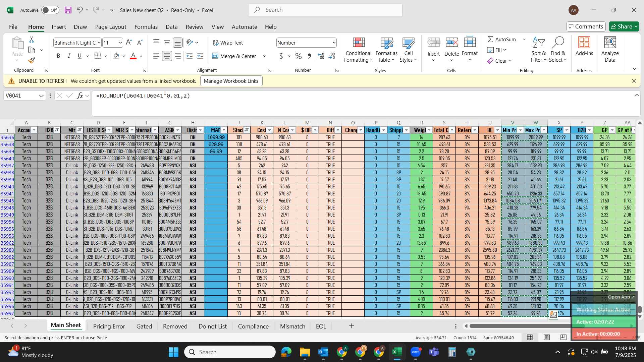Click Increase Decimal icon

(321, 56)
